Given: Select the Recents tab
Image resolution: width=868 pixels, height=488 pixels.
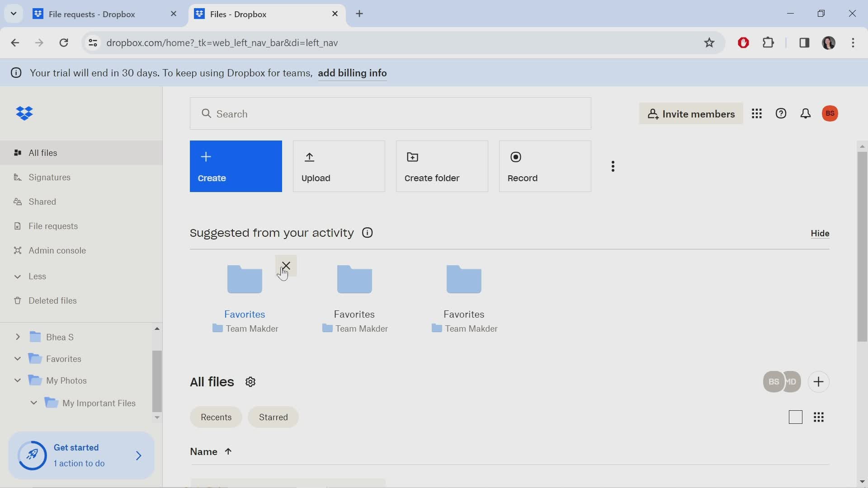Looking at the screenshot, I should (x=216, y=417).
